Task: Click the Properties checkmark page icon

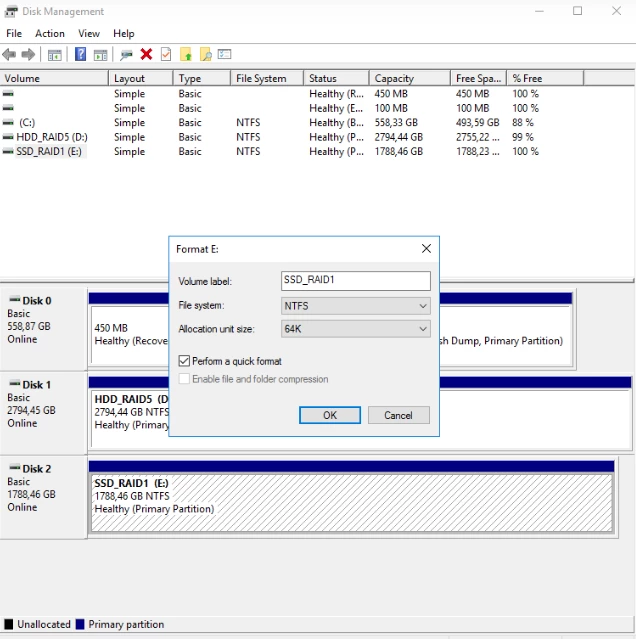Action: pyautogui.click(x=166, y=54)
